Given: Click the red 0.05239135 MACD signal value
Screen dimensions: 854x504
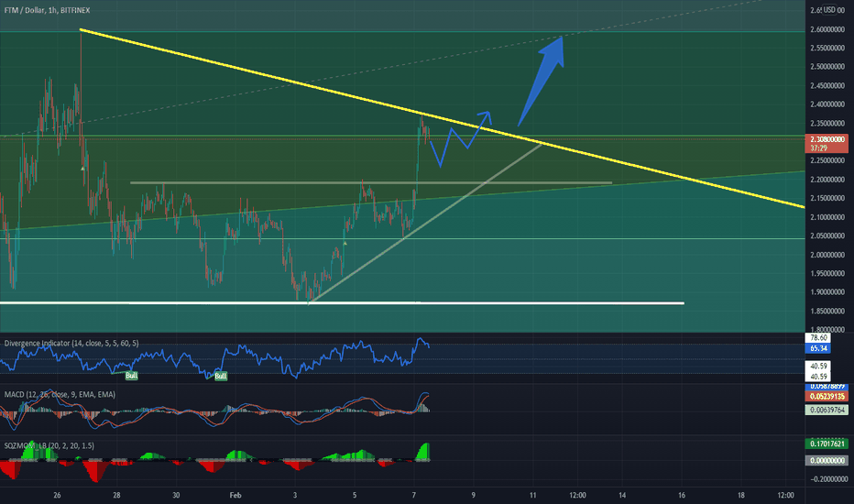Looking at the screenshot, I should tap(827, 397).
